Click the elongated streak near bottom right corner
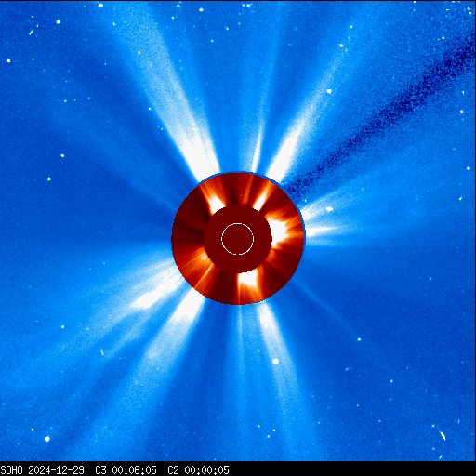The width and height of the screenshot is (476, 476). coord(443,436)
